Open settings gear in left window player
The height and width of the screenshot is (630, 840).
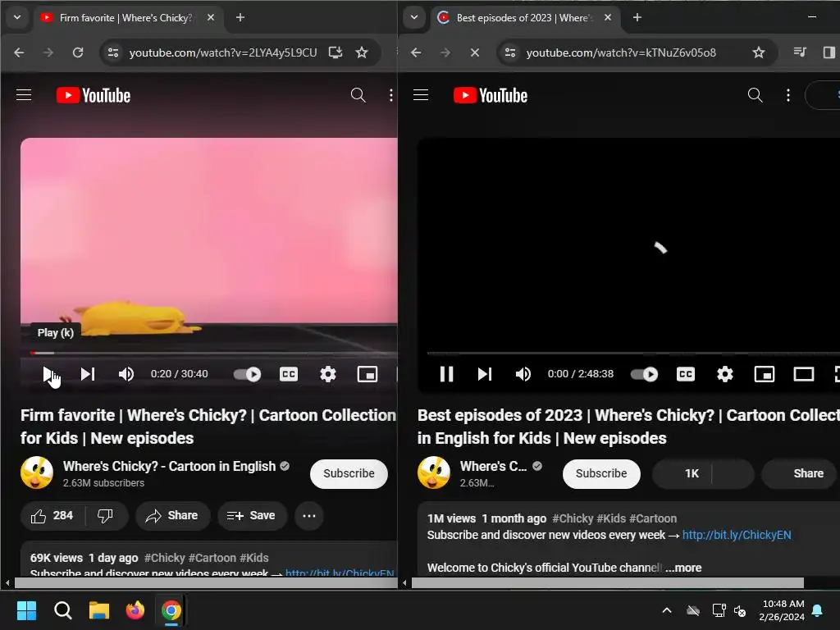(328, 374)
